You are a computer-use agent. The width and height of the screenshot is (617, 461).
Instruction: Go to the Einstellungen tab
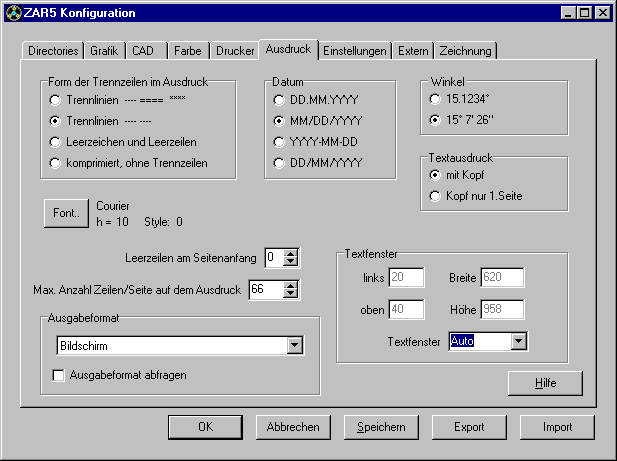click(x=355, y=49)
